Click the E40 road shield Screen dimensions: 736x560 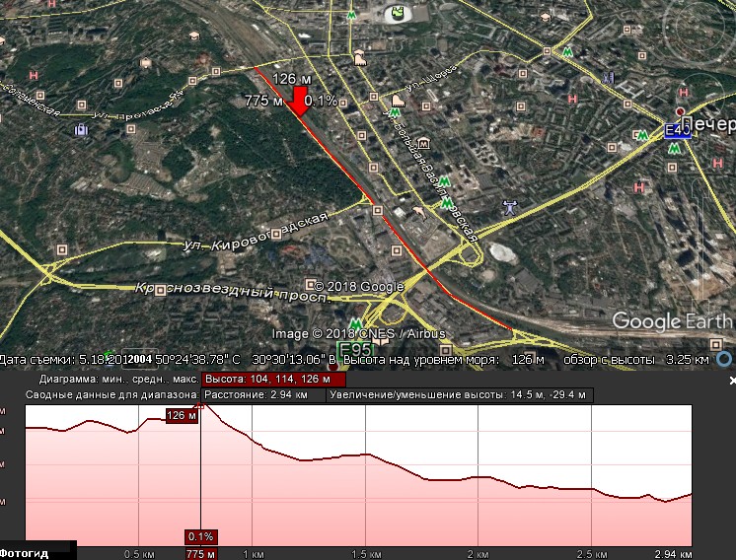[x=678, y=130]
